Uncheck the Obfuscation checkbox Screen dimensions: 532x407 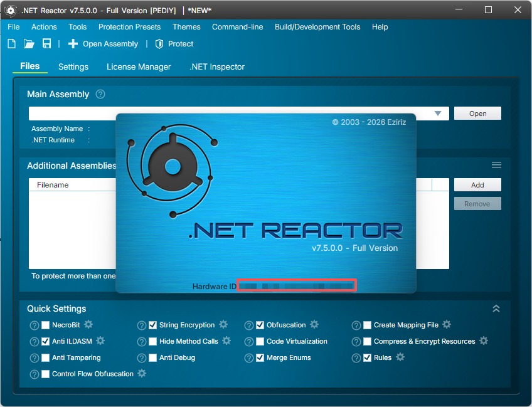[x=260, y=325]
